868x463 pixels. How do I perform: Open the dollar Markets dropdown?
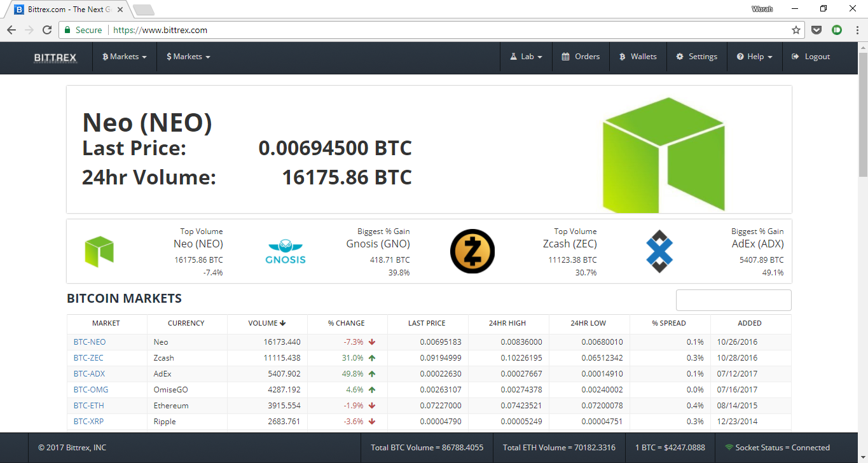(188, 57)
